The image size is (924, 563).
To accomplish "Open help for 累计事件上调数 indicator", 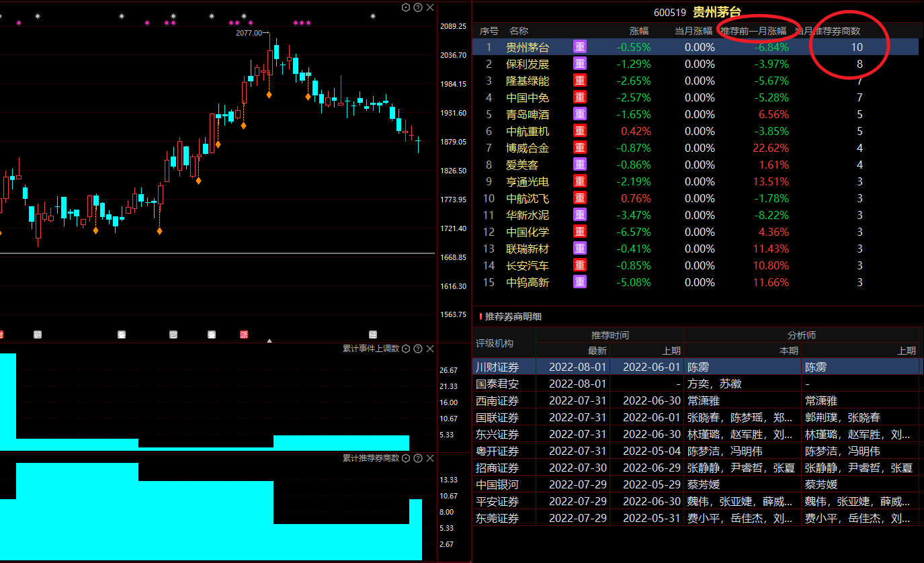I will pos(418,349).
